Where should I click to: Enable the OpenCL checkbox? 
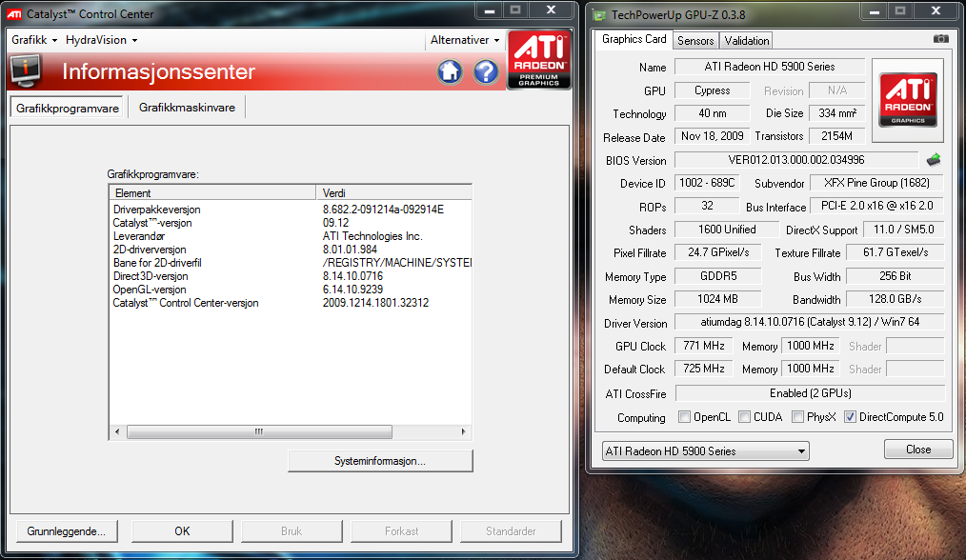point(684,417)
